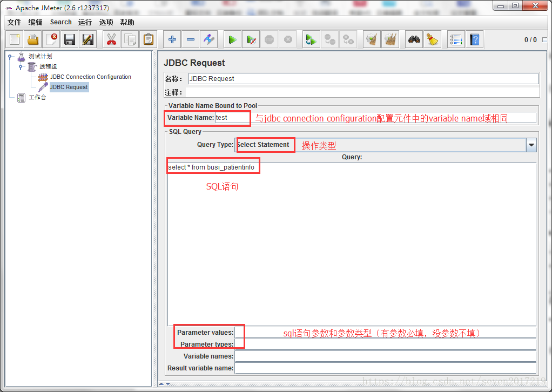The height and width of the screenshot is (392, 552).
Task: Click the Toggle enable/disable icon
Action: (209, 39)
